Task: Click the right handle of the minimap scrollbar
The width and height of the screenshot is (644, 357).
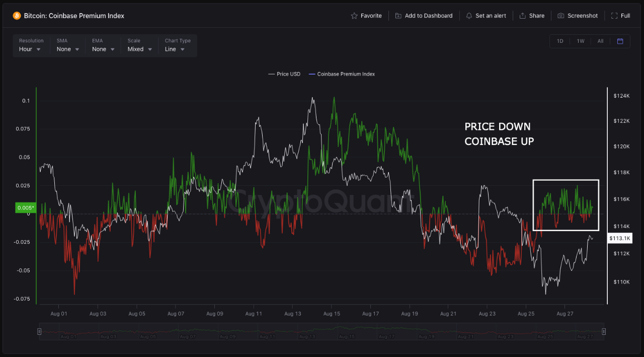Action: coord(603,331)
